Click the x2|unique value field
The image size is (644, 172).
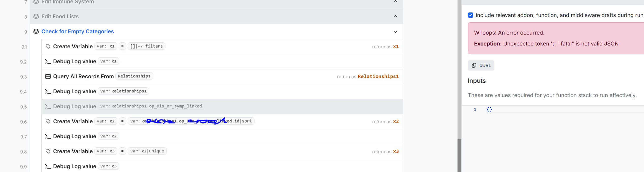tap(147, 151)
